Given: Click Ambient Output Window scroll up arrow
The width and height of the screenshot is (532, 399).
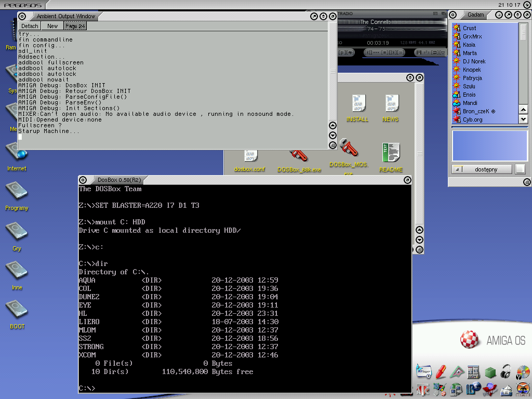Looking at the screenshot, I should tap(333, 125).
